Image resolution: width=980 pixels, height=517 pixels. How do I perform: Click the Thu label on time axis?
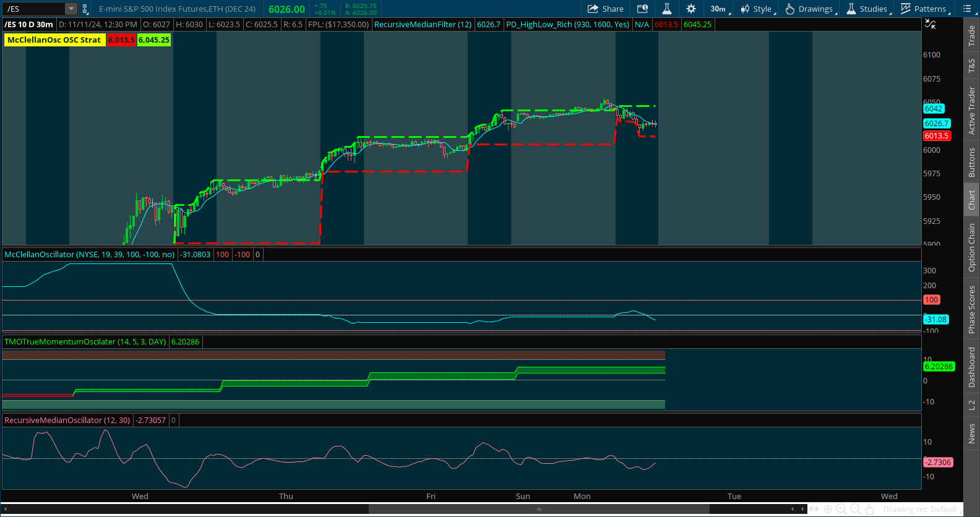(x=286, y=496)
